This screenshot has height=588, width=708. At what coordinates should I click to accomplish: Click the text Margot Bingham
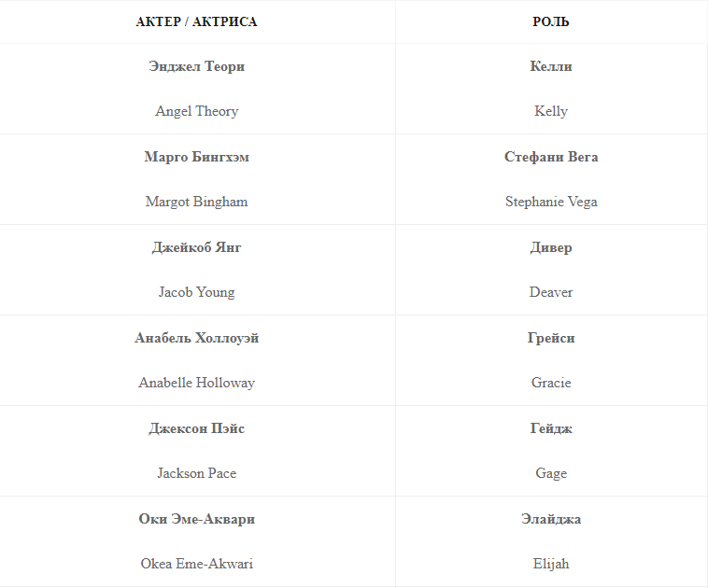coord(196,202)
